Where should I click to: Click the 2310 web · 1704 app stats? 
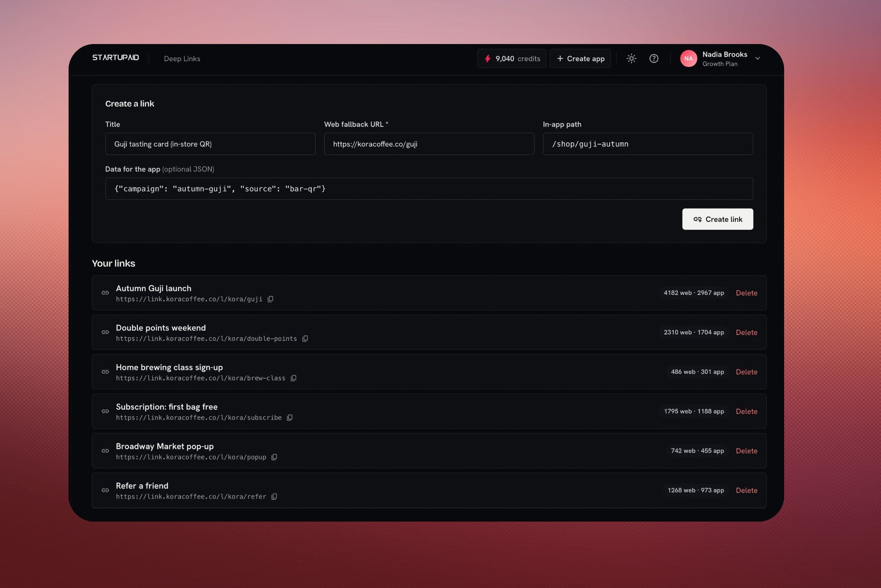point(693,332)
